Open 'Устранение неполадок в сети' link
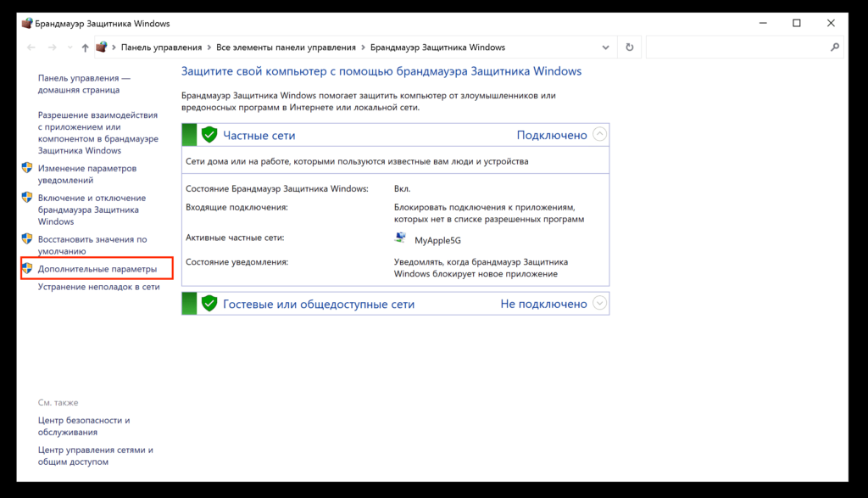 point(98,287)
